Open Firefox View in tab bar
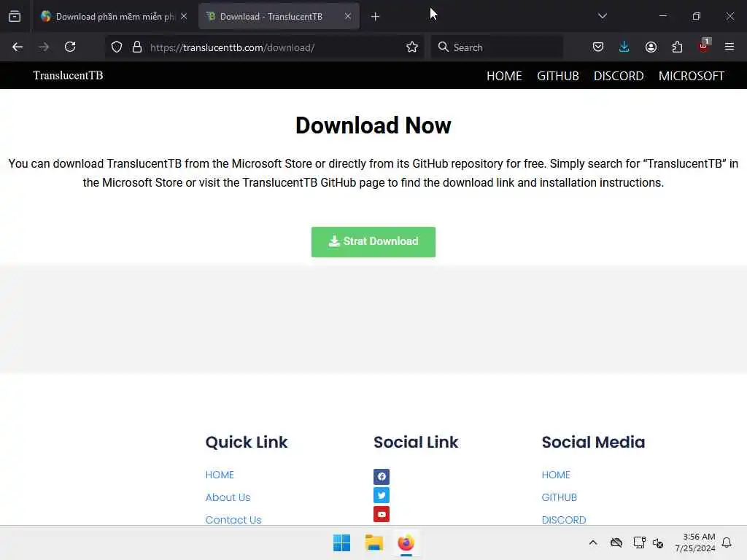The image size is (747, 560). [15, 16]
